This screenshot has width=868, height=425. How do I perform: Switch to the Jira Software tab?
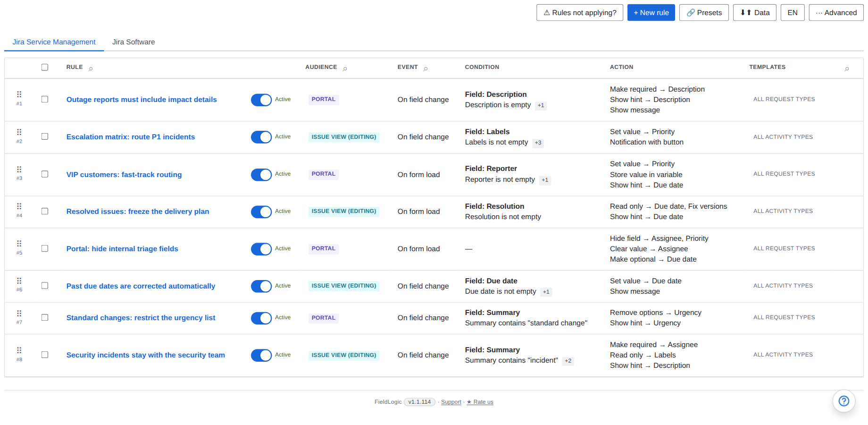[x=134, y=42]
